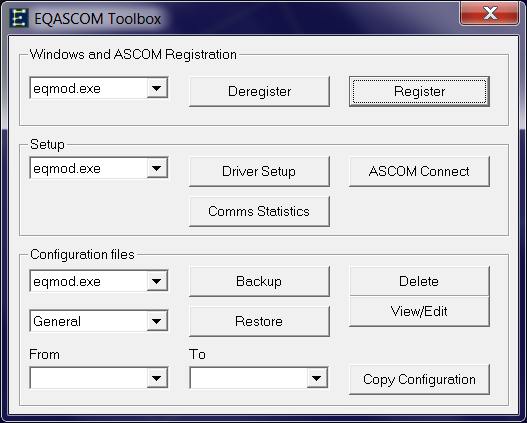Click the Register button
The height and width of the screenshot is (423, 527).
[x=419, y=91]
